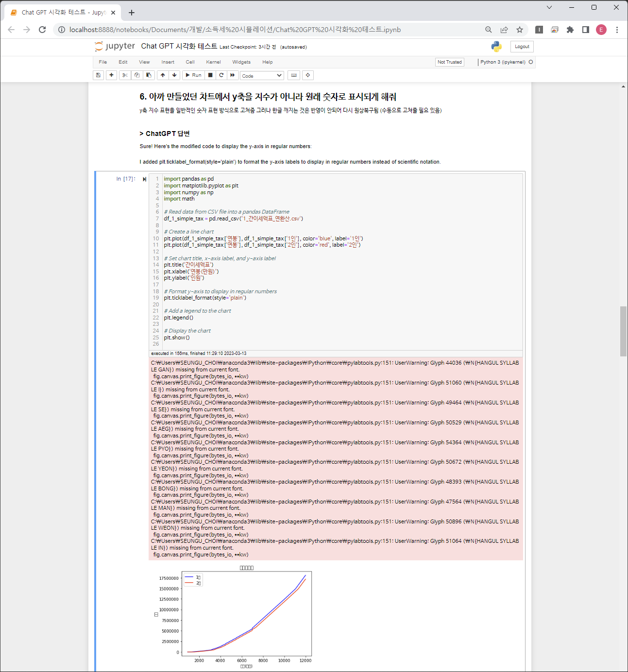Viewport: 628px width, 672px height.
Task: Open the Cell menu
Action: [x=190, y=62]
